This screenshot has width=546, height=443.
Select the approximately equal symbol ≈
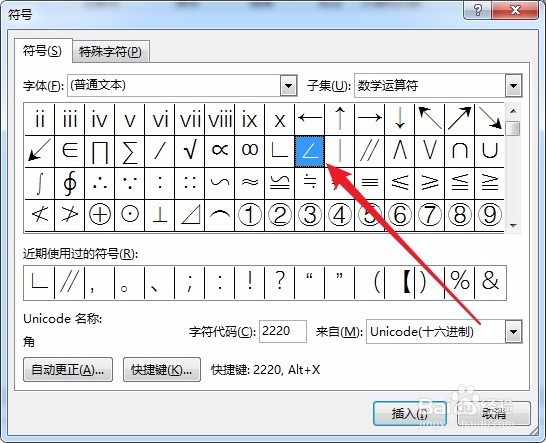click(x=250, y=184)
